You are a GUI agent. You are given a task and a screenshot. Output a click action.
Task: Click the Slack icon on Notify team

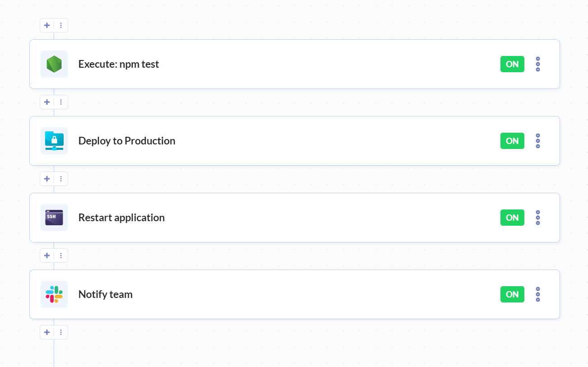click(54, 294)
